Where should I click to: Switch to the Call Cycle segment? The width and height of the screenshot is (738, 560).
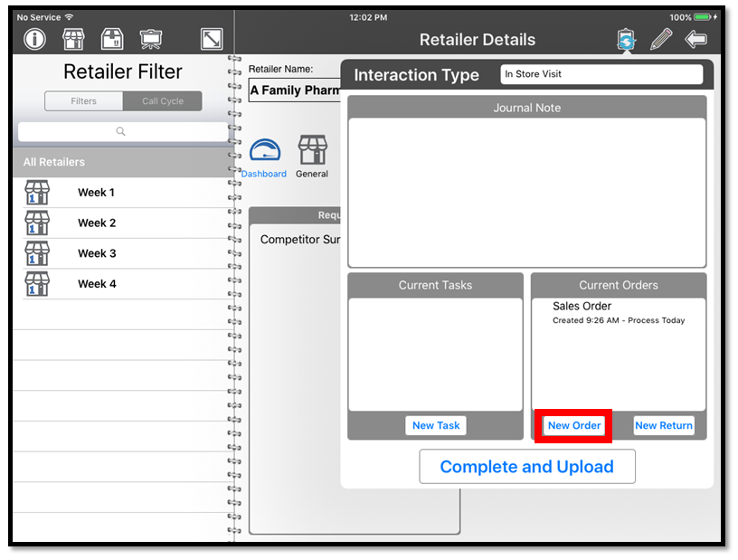pyautogui.click(x=163, y=101)
